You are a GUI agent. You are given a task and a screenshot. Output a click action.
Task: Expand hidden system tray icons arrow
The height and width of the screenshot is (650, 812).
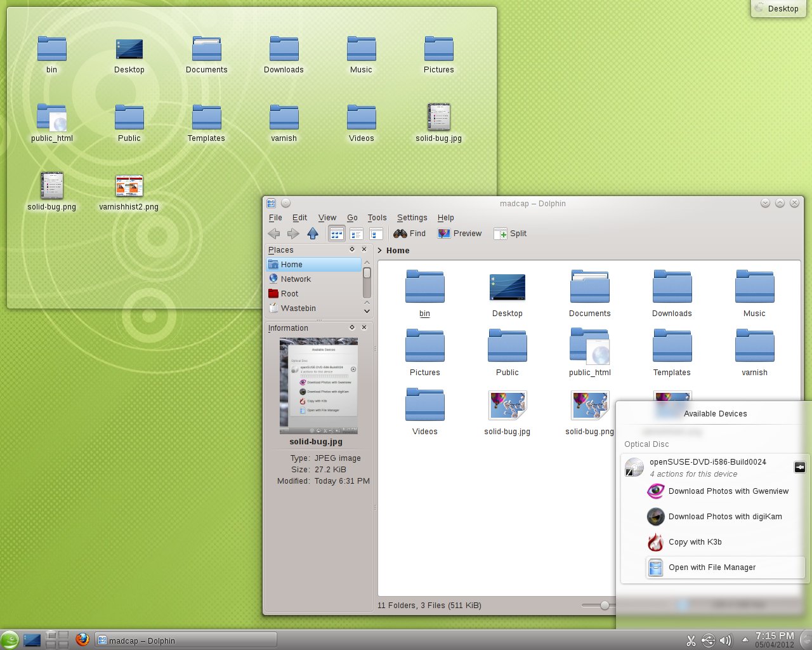745,639
